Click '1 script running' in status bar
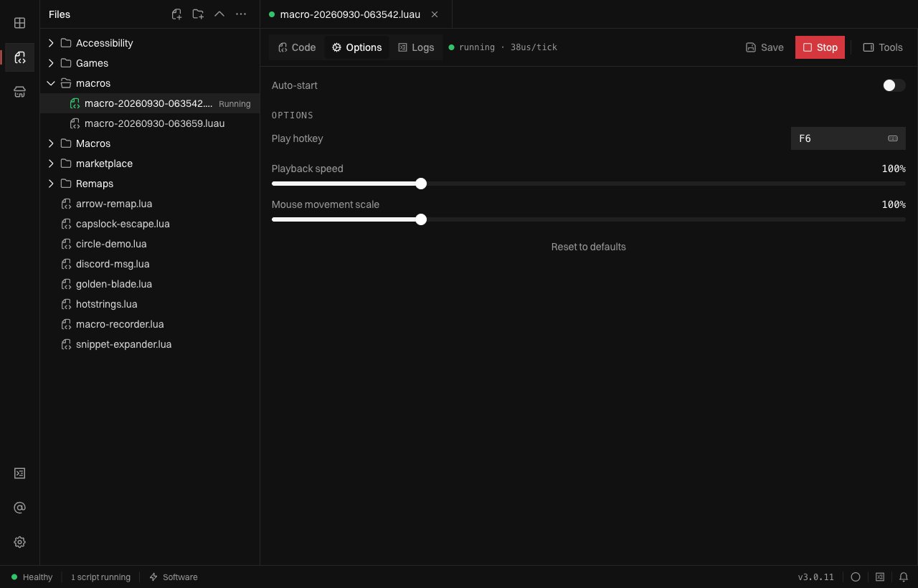The width and height of the screenshot is (918, 588). coord(100,577)
